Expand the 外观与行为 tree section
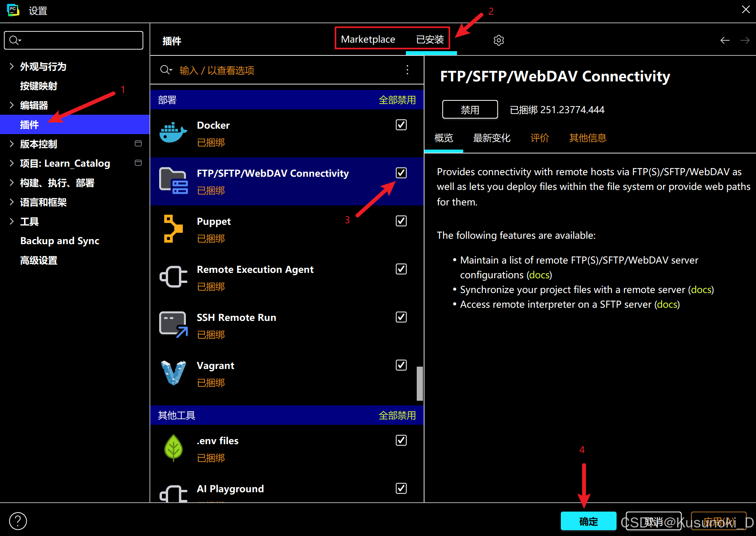The height and width of the screenshot is (536, 756). pos(12,66)
